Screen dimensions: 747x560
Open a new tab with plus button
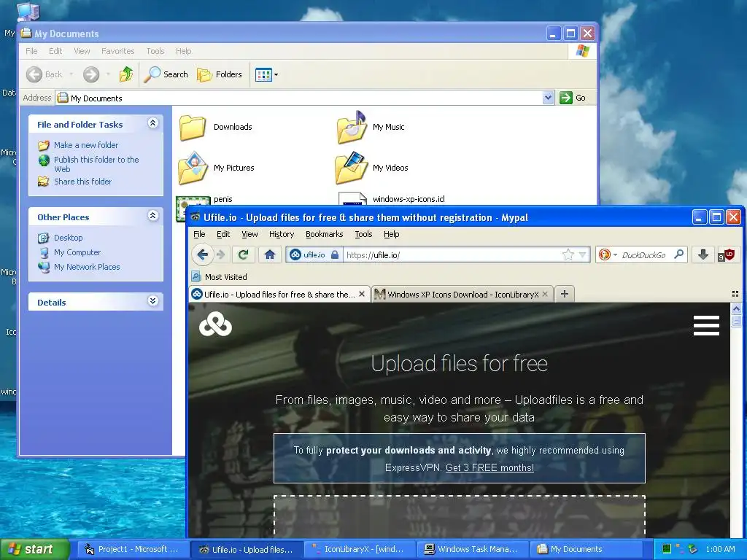[x=565, y=294]
